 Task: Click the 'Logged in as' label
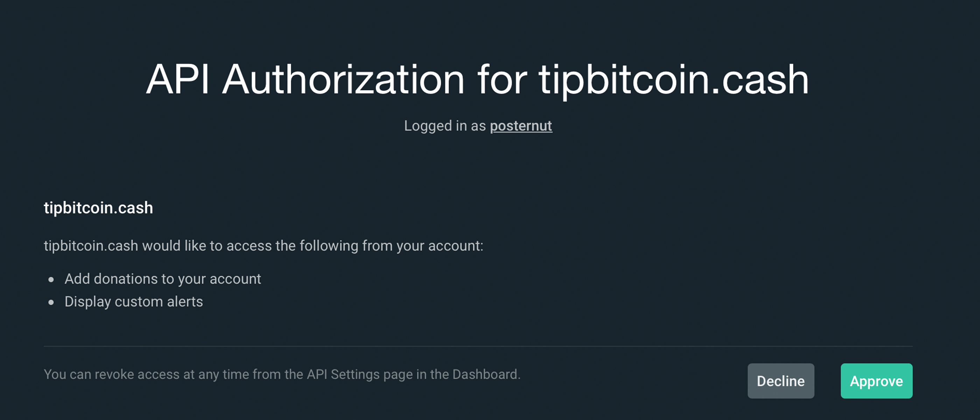pos(445,126)
